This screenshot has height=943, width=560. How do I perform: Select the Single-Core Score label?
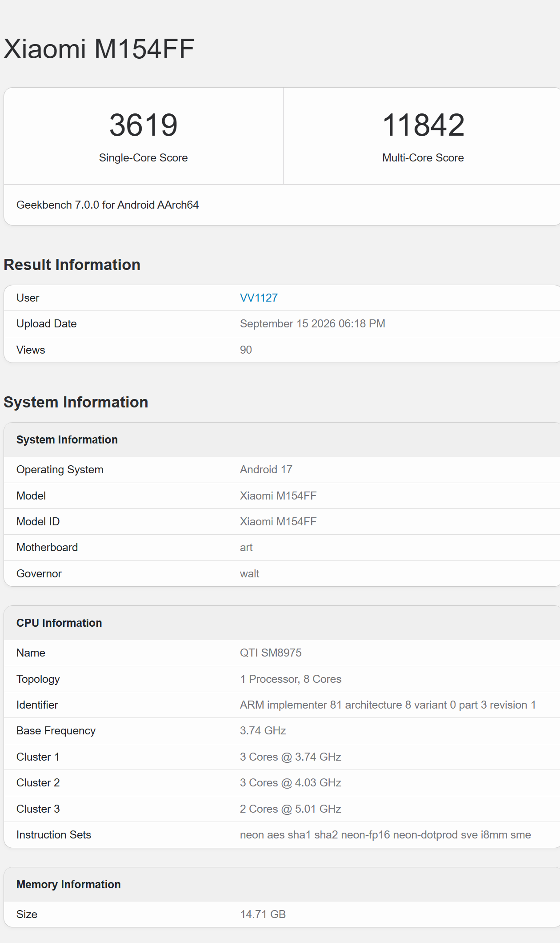click(x=143, y=158)
